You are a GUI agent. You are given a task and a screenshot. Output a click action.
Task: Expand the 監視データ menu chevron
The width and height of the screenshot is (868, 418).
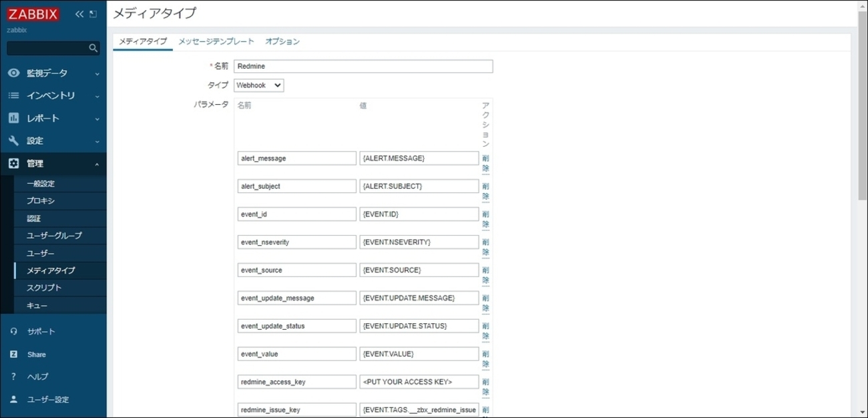click(x=97, y=73)
